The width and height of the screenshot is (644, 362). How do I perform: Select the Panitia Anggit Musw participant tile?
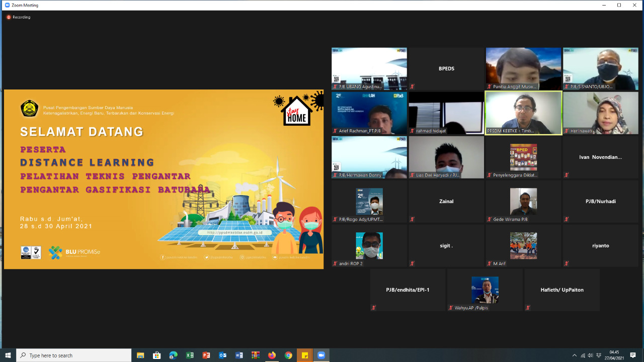pos(523,69)
